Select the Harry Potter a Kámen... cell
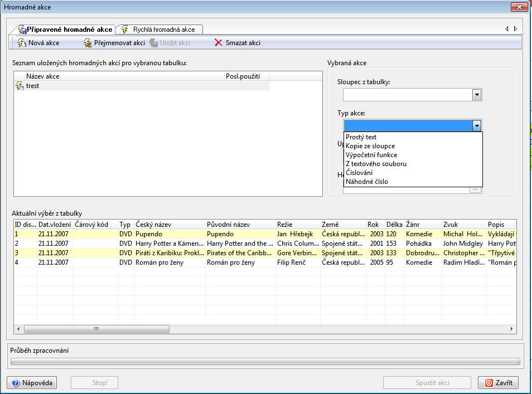This screenshot has width=532, height=394. tap(170, 244)
